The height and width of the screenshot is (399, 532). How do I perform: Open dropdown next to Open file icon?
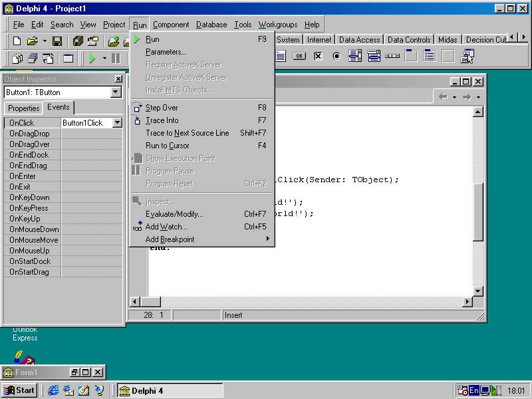45,41
